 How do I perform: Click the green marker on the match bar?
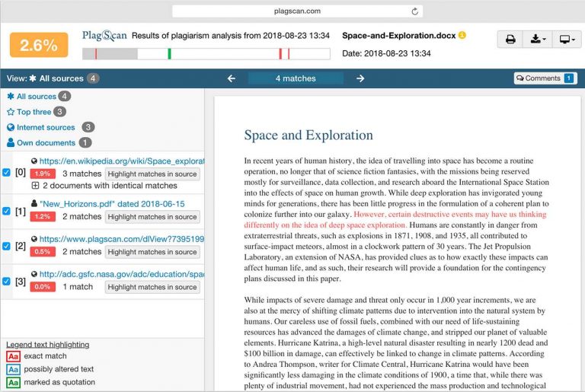pyautogui.click(x=169, y=53)
